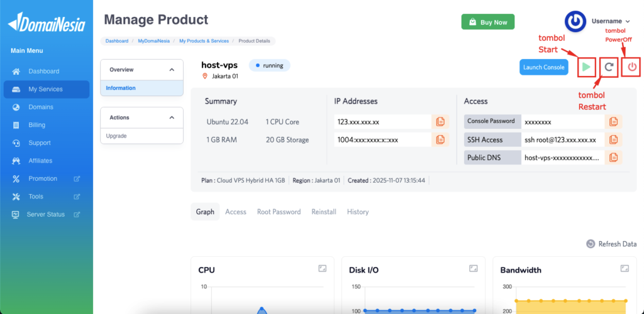Click the Billing label in Main Menu
The image size is (644, 314).
[x=37, y=125]
